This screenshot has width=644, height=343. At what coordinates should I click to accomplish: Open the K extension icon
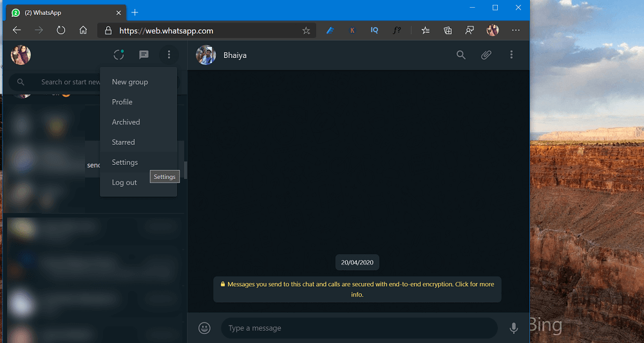click(x=352, y=30)
